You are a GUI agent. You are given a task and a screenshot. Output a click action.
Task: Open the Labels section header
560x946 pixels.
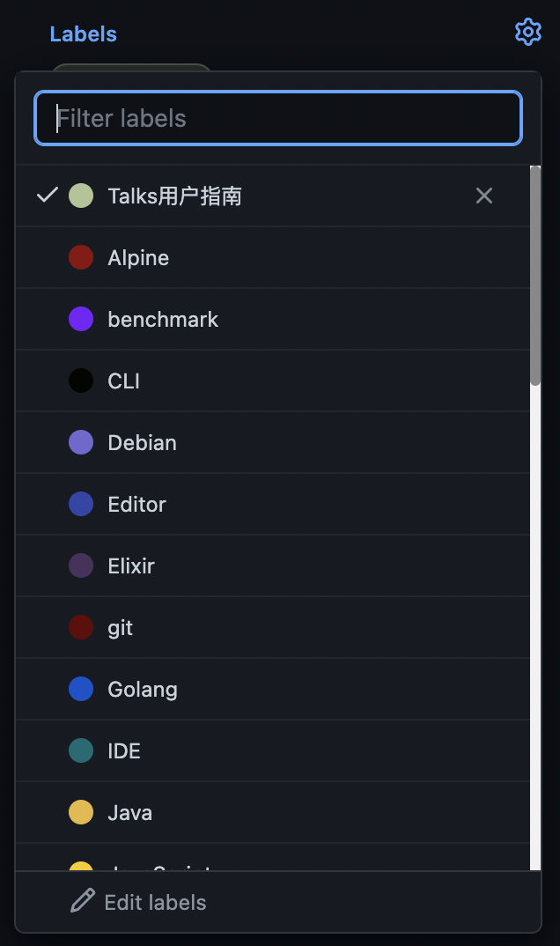coord(82,33)
